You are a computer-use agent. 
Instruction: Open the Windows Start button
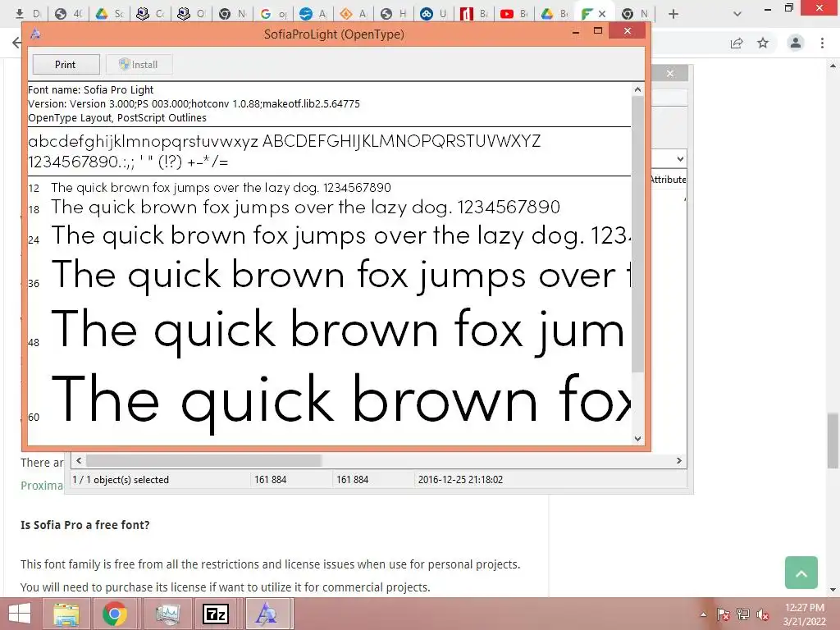[x=20, y=614]
